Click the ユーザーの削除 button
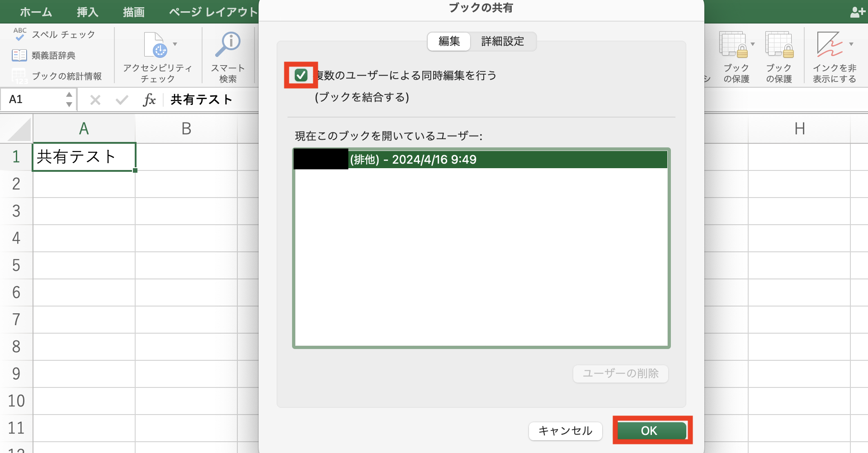 (x=620, y=373)
